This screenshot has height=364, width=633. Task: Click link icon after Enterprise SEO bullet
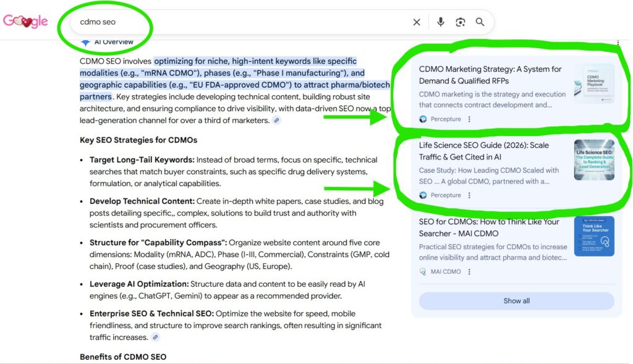(155, 337)
